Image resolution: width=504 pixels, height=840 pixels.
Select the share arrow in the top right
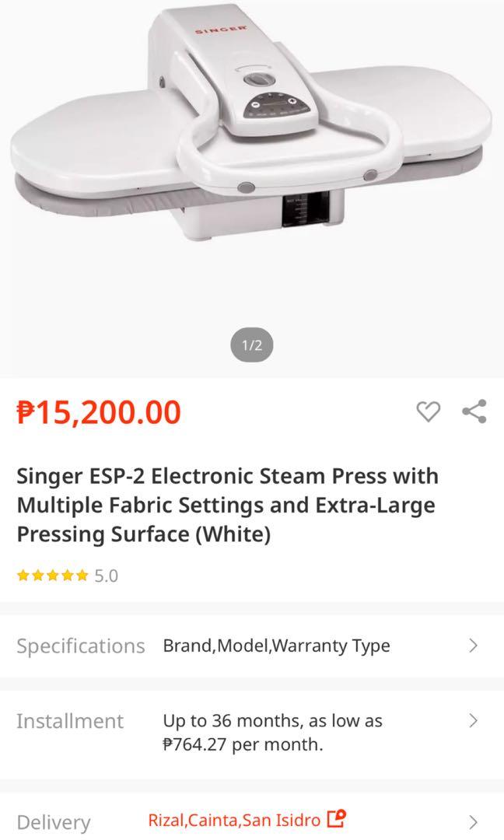476,412
